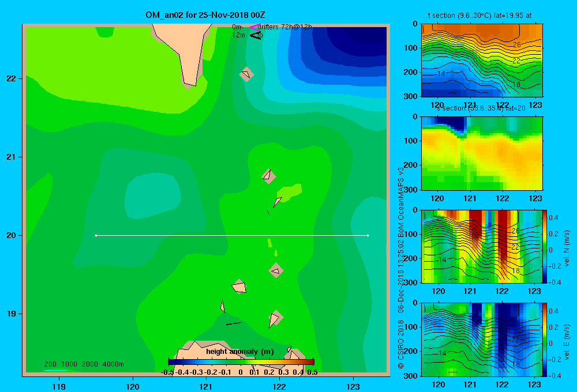Click the Taiwan southern tip landmass
Screen dimensions: 577x392
coord(188,51)
